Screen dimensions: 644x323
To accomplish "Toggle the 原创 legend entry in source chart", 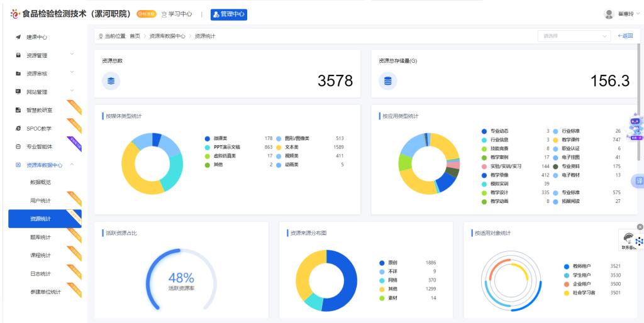I will tap(392, 263).
